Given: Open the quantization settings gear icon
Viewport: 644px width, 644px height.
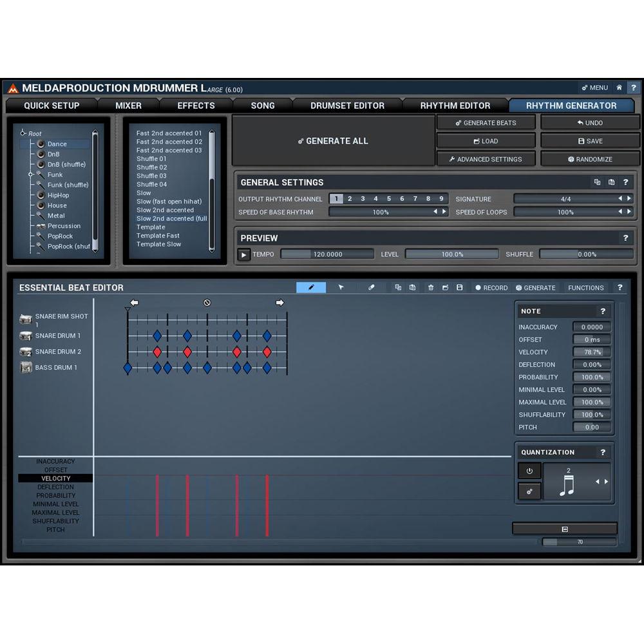Looking at the screenshot, I should [529, 491].
